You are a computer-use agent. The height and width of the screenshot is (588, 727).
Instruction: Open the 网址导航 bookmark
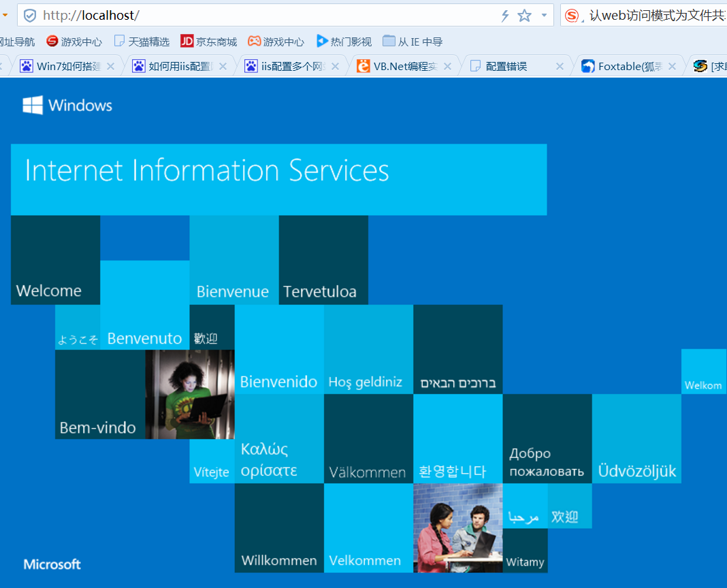click(x=17, y=42)
